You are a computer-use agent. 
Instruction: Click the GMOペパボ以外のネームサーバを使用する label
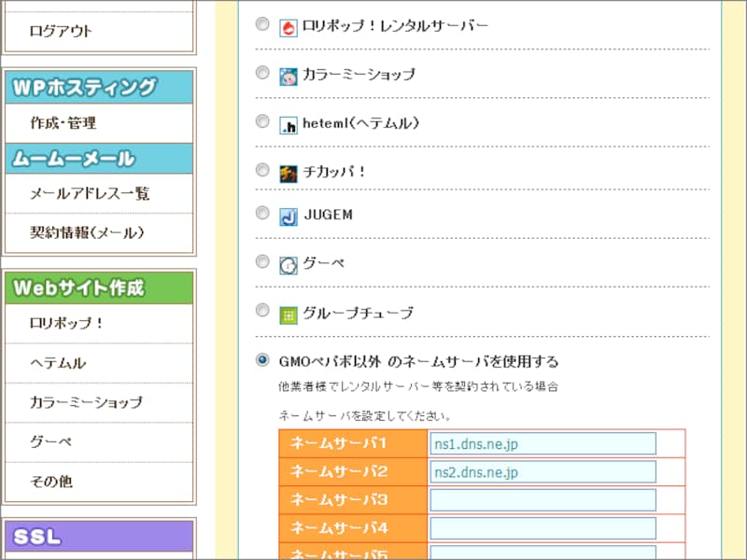418,362
